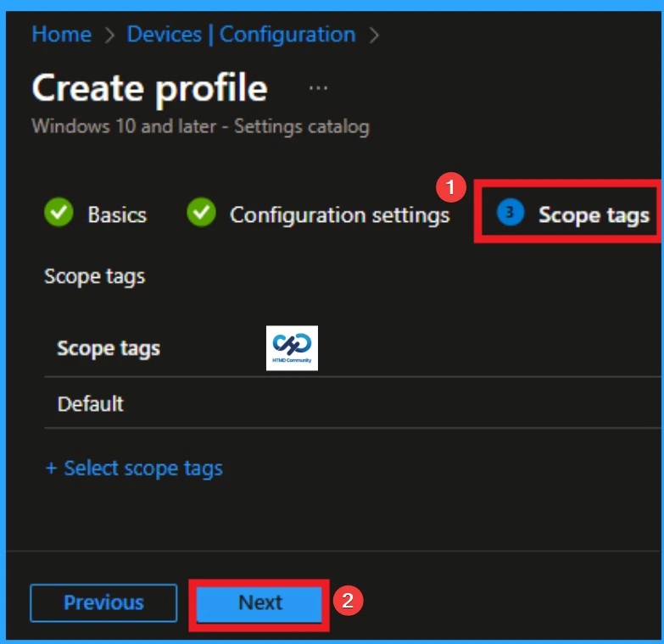Image resolution: width=664 pixels, height=644 pixels.
Task: Click the Create profile page title
Action: point(149,88)
